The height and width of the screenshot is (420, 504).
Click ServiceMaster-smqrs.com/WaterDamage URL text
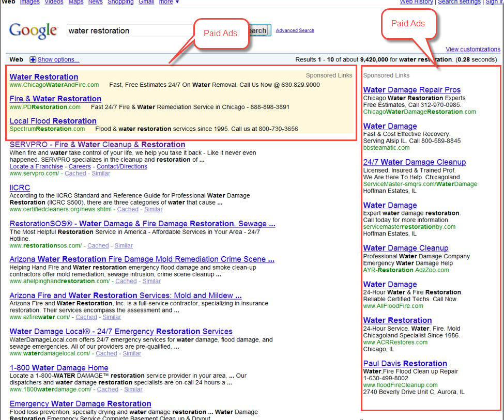(420, 184)
